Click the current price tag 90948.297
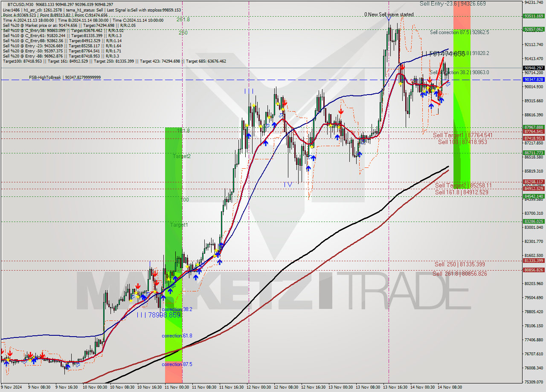This screenshot has width=546, height=392. [x=534, y=68]
